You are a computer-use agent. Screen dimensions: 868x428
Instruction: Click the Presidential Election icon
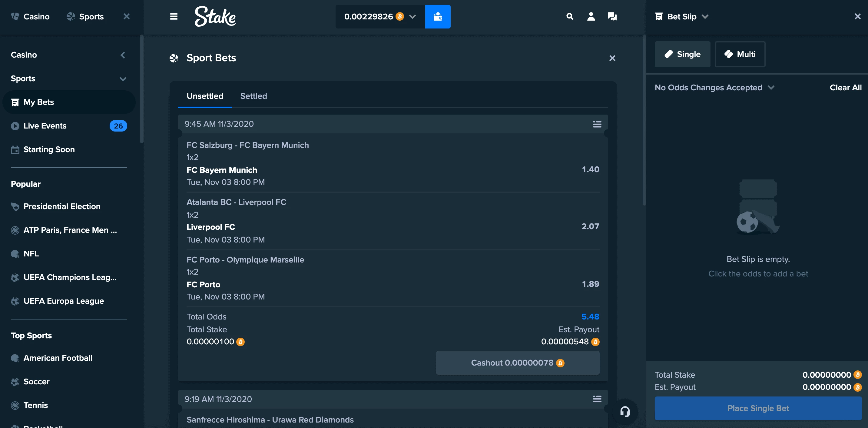tap(15, 206)
